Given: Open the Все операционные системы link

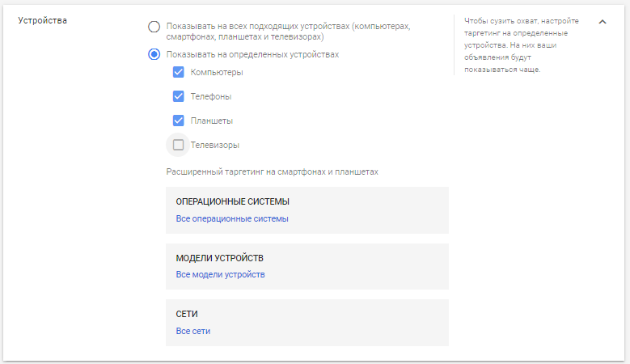Looking at the screenshot, I should (x=232, y=218).
